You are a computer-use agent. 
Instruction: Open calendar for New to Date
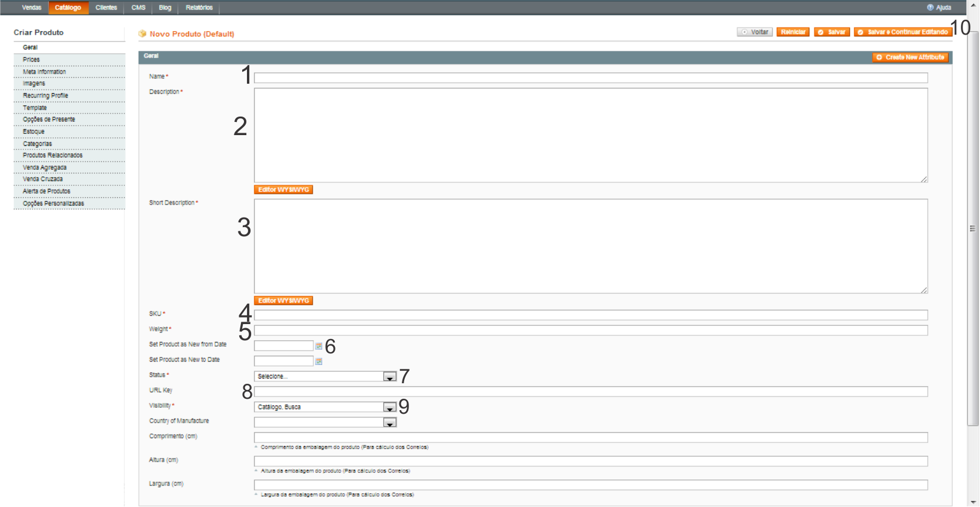coord(319,361)
